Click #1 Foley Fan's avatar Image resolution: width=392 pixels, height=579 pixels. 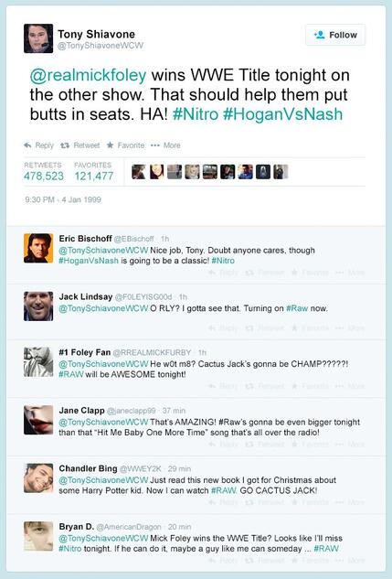point(38,362)
